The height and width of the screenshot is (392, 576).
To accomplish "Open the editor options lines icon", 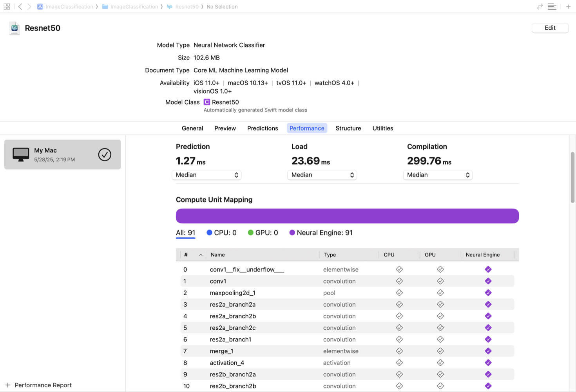I will (x=552, y=7).
